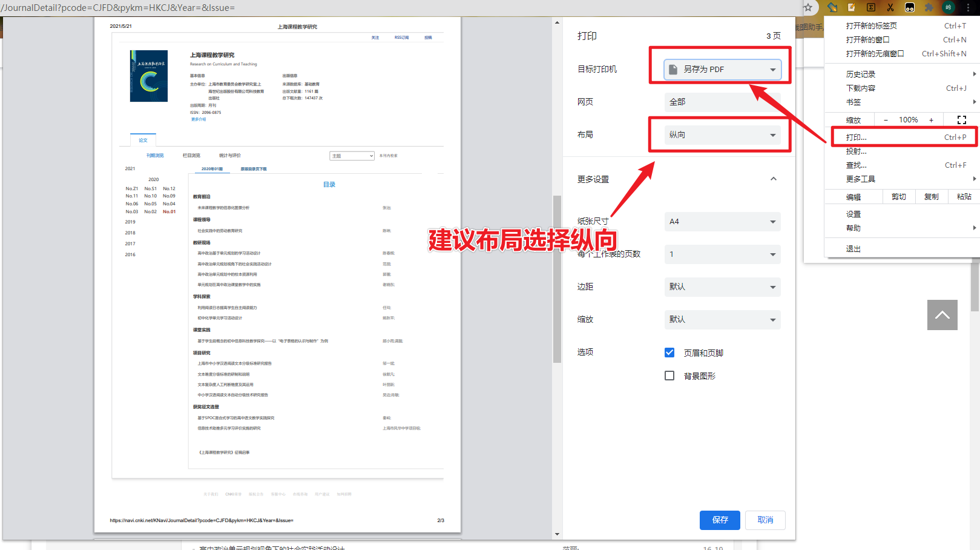
Task: Expand the 历史记录 submenu
Action: [902, 74]
